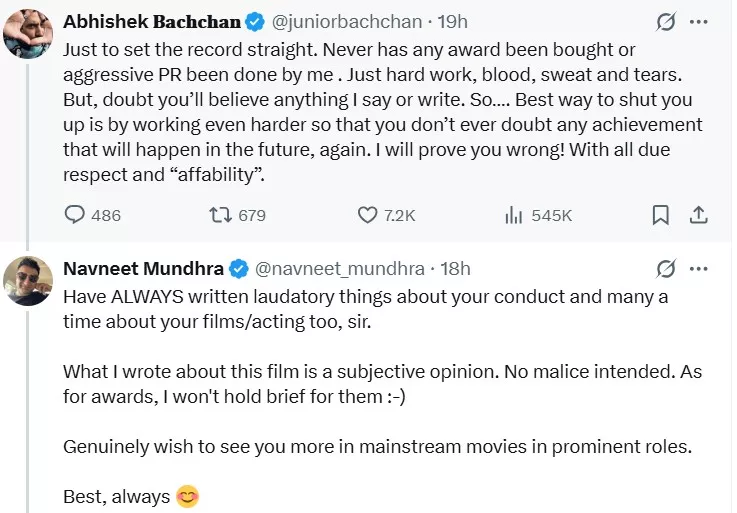Reply to Abhishek Bachchan's tweet
Image resolution: width=737 pixels, height=513 pixels.
[77, 215]
